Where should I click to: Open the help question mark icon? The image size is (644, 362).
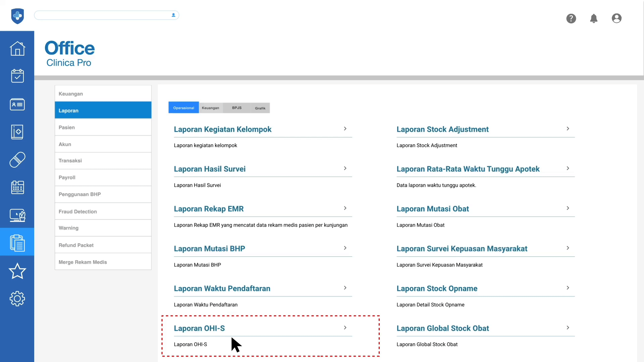571,18
